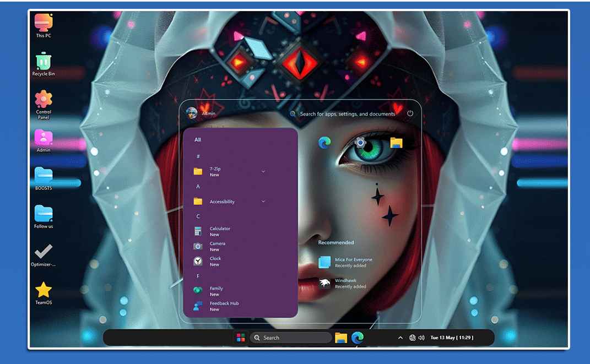Viewport: 590px width, 364px height.
Task: Open pinned Microsoft Edge in Start menu
Action: (324, 143)
